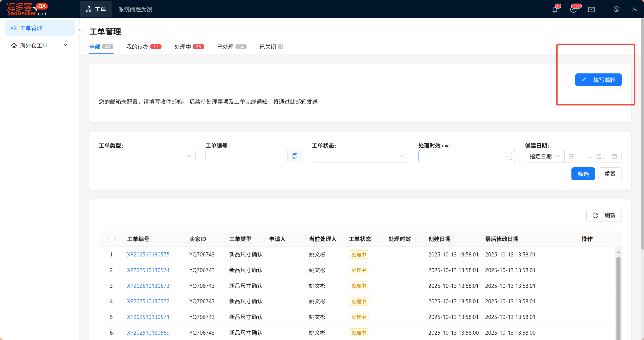
Task: Decrease 处理时效 value with down stepper
Action: pos(511,159)
